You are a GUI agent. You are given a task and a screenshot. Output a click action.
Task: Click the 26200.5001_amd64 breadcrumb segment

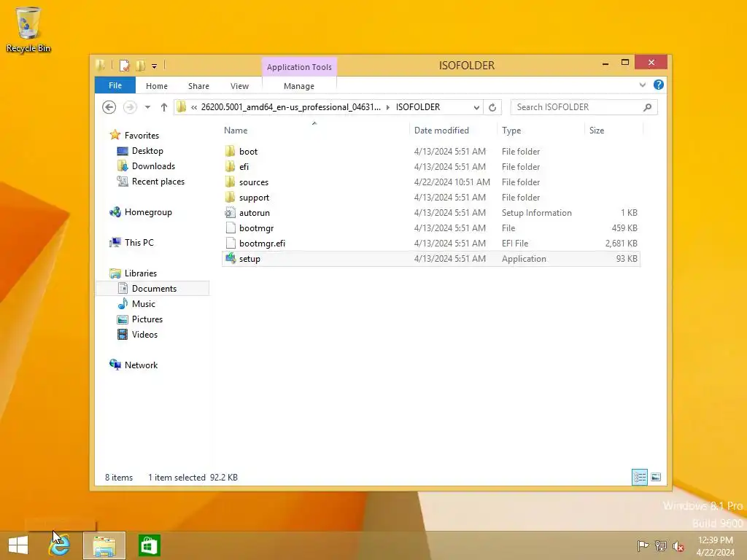pyautogui.click(x=290, y=107)
